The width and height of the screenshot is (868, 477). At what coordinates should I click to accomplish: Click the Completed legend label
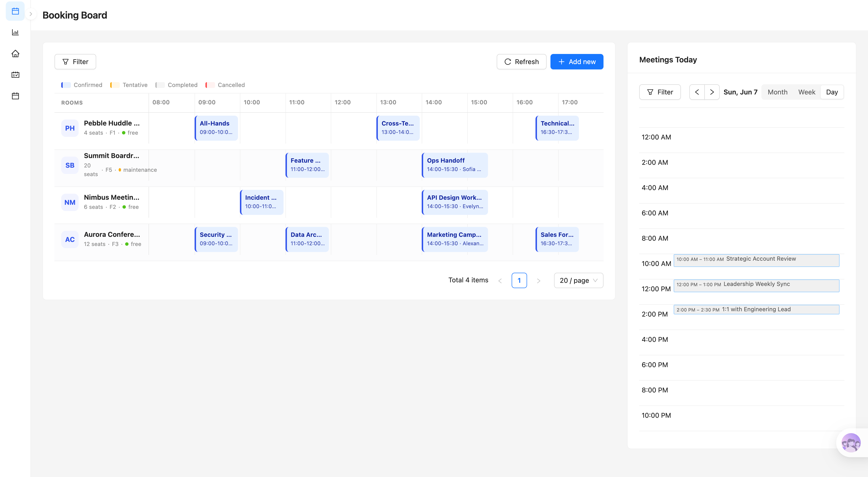183,85
